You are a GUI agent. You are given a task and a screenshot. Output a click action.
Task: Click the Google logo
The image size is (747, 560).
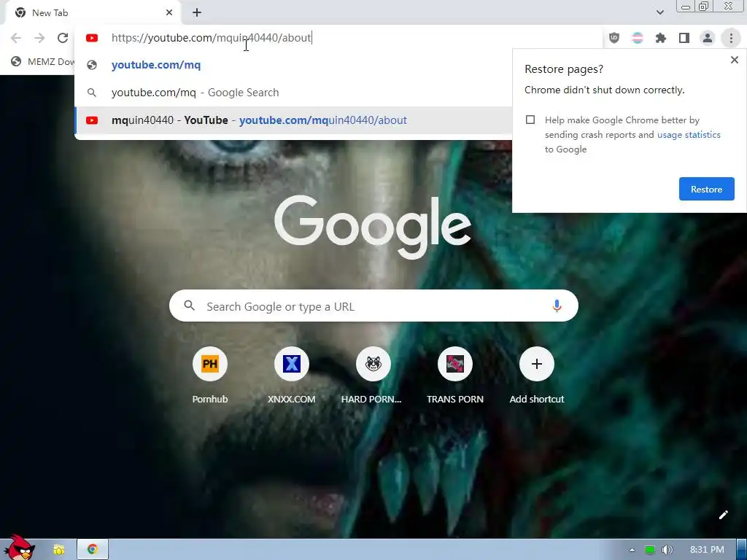click(x=373, y=226)
